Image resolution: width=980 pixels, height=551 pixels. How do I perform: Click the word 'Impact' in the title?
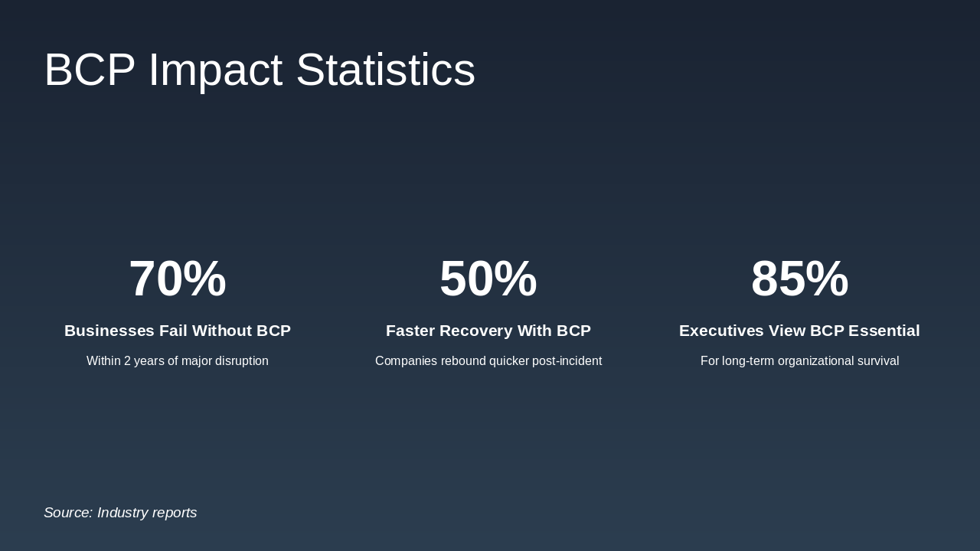pyautogui.click(x=215, y=70)
